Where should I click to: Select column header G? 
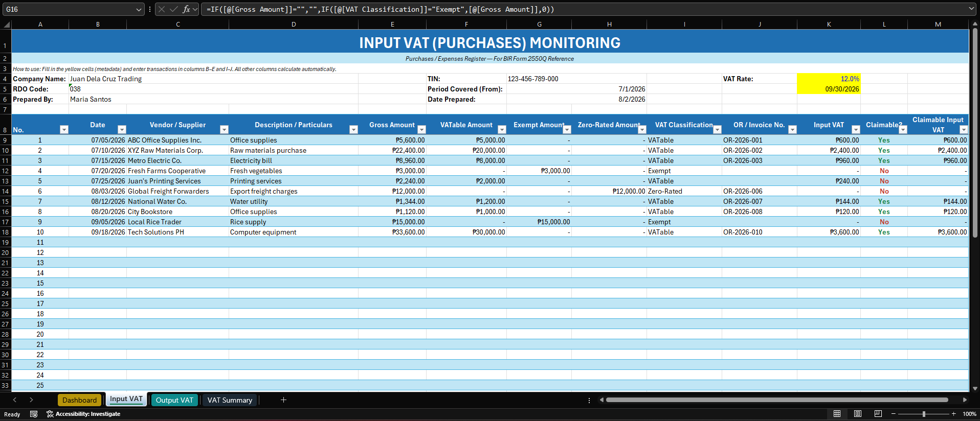[x=539, y=24]
